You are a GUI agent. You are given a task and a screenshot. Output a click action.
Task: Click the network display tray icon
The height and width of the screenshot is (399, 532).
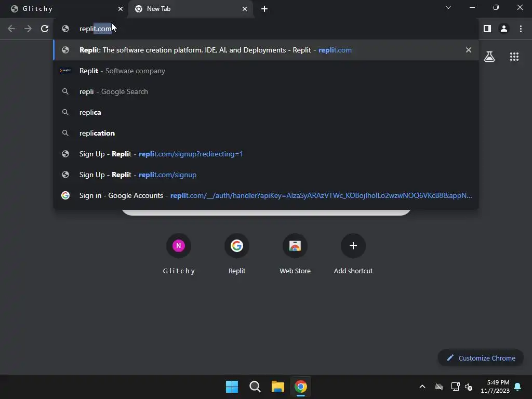click(455, 387)
